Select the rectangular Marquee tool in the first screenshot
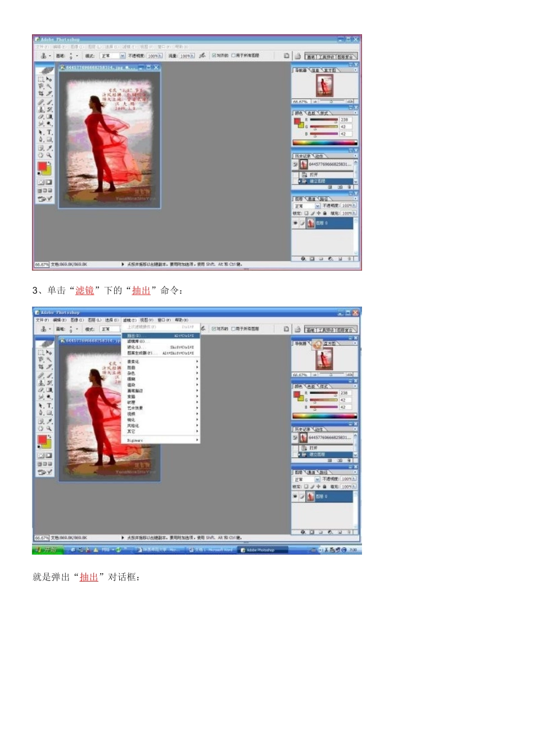 click(41, 79)
